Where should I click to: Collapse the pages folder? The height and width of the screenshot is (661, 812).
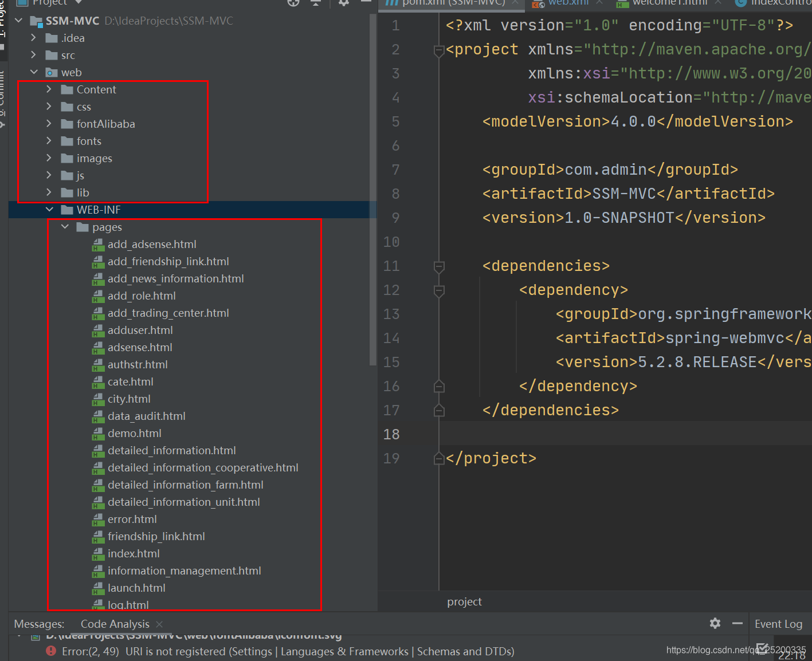(65, 227)
